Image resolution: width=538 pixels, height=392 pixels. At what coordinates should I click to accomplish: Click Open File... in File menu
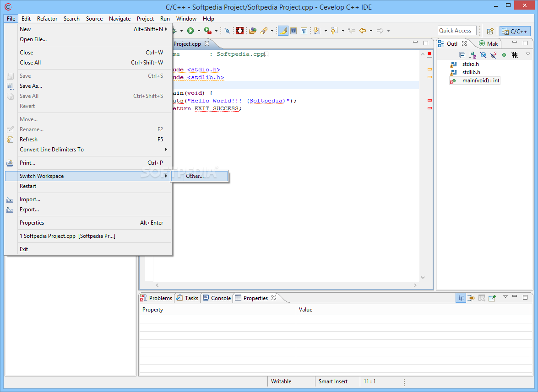[x=88, y=39]
